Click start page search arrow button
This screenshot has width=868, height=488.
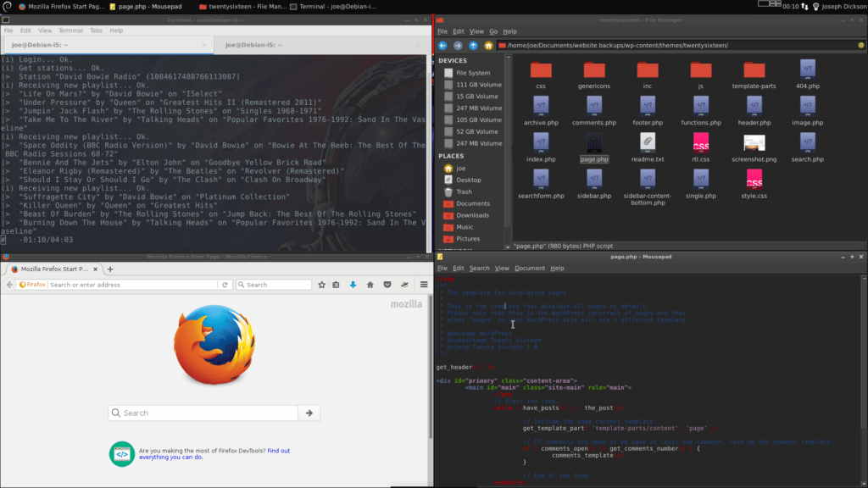(x=309, y=413)
